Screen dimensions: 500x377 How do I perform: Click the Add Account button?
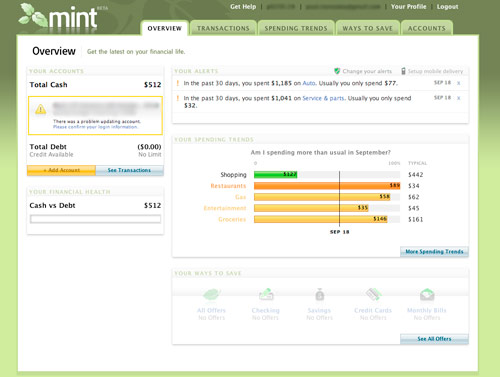click(61, 170)
